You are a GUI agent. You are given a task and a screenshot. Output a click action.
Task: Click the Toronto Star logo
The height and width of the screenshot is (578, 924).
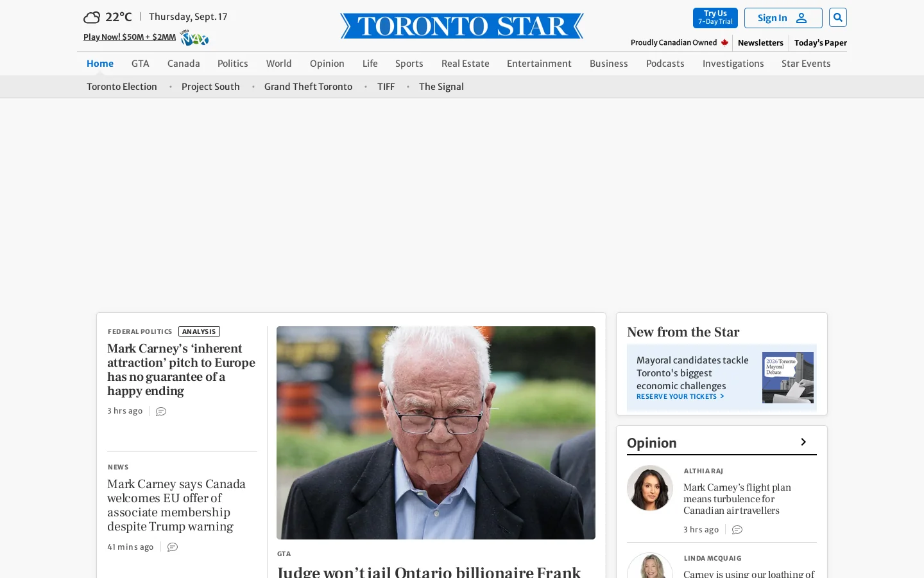pyautogui.click(x=462, y=26)
